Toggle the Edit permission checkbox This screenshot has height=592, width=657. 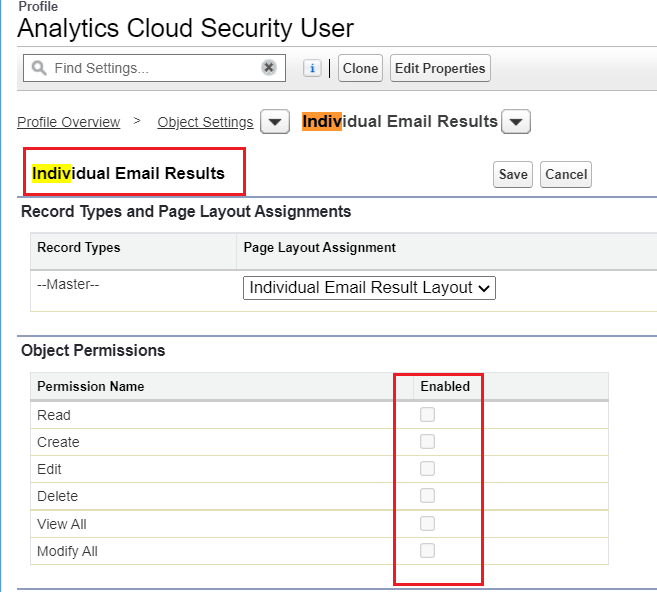click(427, 469)
